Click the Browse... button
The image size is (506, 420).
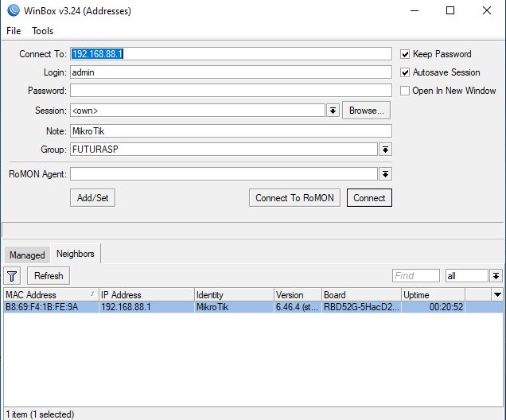pyautogui.click(x=366, y=111)
